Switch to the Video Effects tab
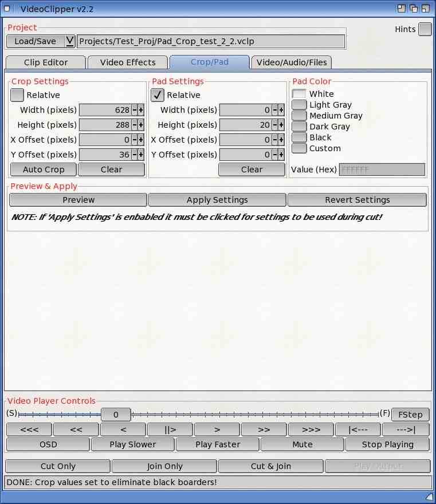This screenshot has height=504, width=436. click(128, 62)
